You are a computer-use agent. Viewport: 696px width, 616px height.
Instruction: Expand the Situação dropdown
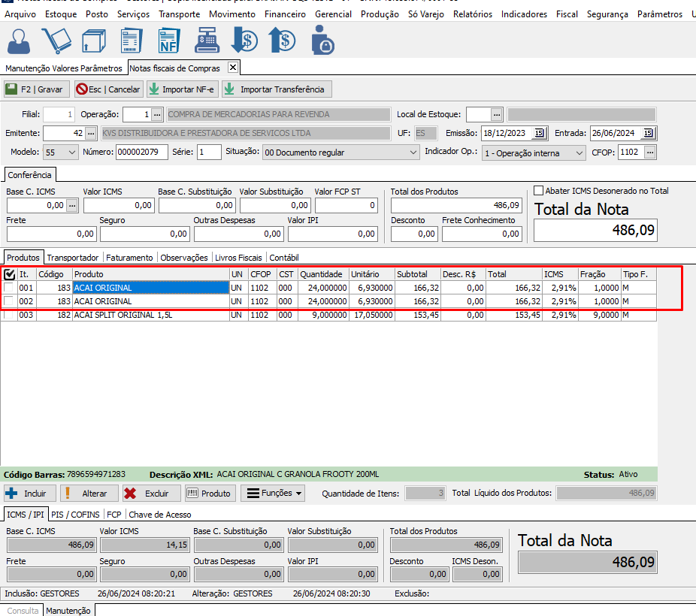point(413,152)
